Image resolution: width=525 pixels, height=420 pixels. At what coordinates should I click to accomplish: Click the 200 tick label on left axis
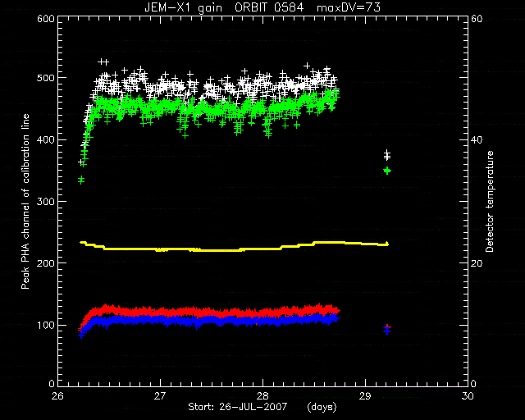pyautogui.click(x=46, y=263)
